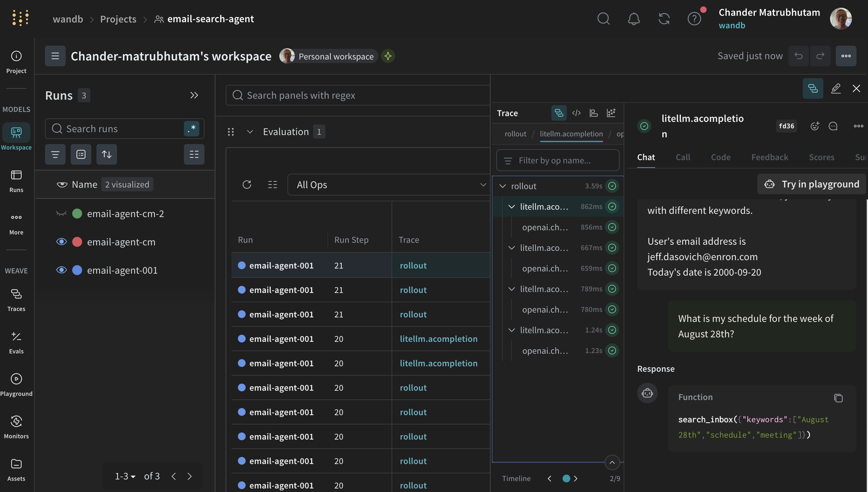Click the edit pencil icon

tap(836, 88)
